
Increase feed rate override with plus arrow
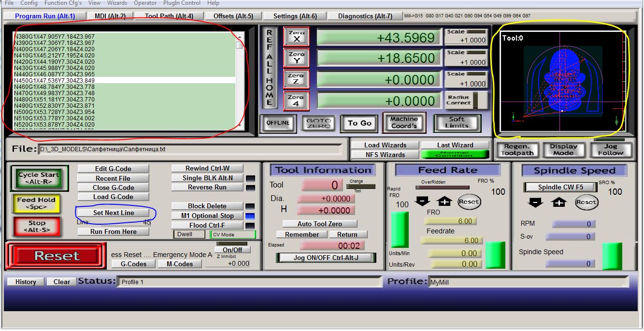[444, 201]
